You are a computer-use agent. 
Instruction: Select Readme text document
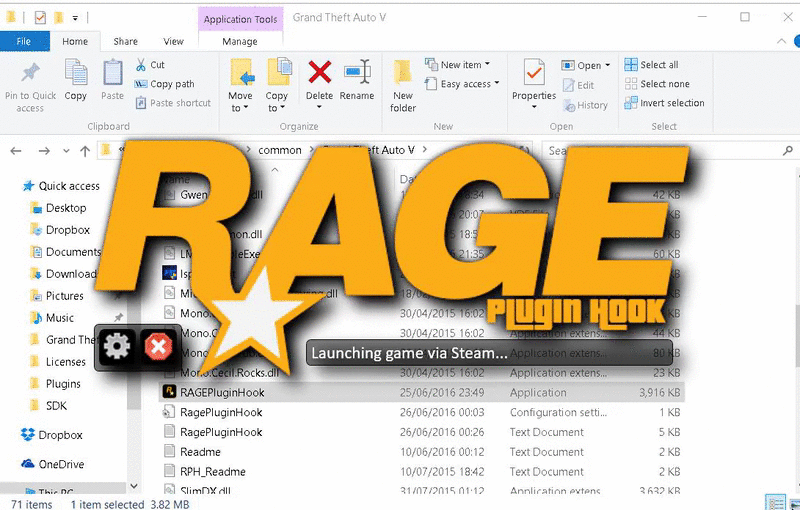pos(421,452)
